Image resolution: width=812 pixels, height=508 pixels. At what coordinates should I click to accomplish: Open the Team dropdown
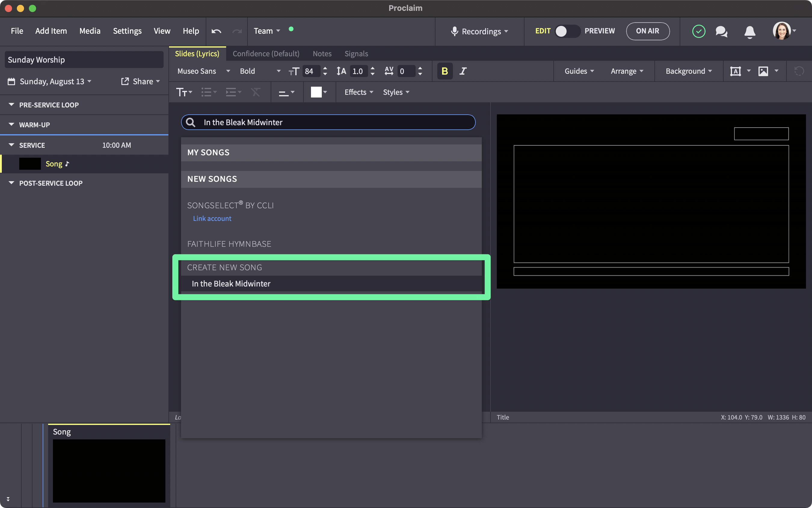click(266, 31)
